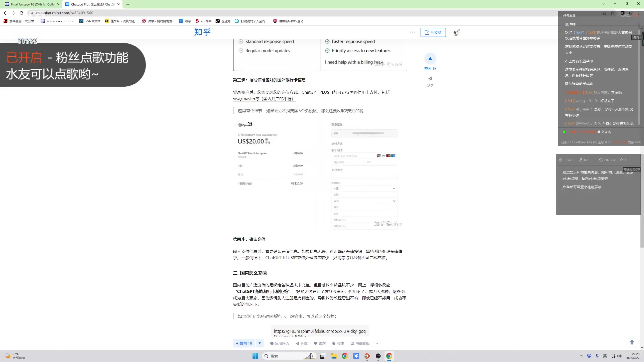Open the PowerPyx.com bookmark
The width and height of the screenshot is (644, 362).
(x=58, y=21)
